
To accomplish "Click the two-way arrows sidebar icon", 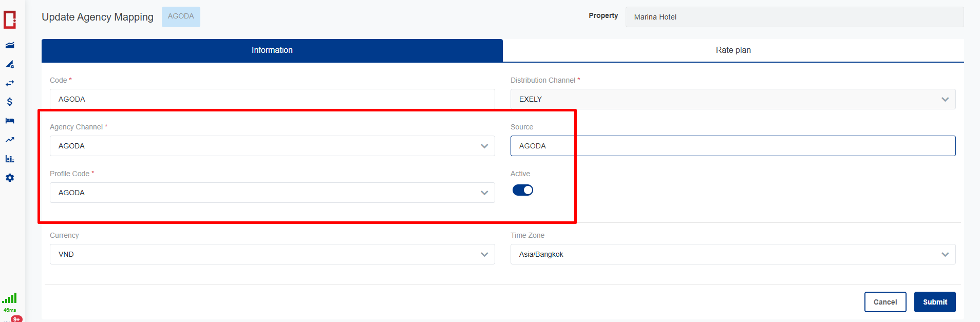I will (x=10, y=83).
